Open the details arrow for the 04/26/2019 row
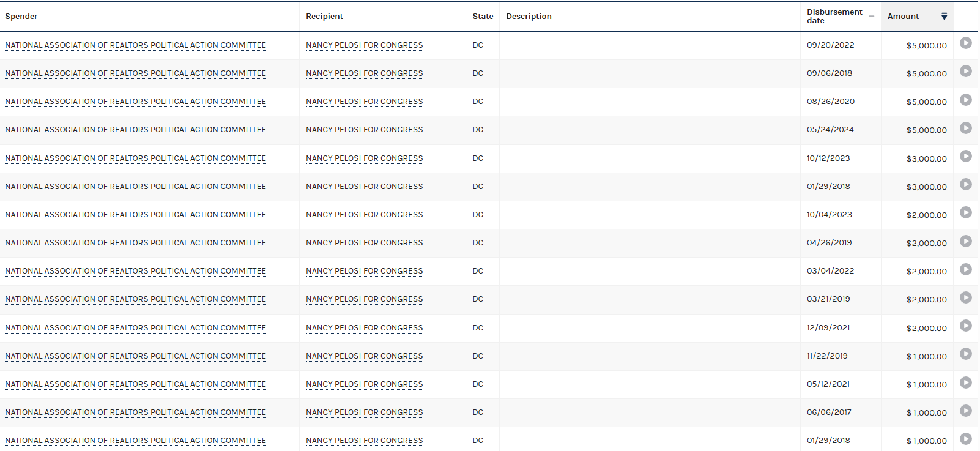The width and height of the screenshot is (980, 451). click(x=965, y=241)
